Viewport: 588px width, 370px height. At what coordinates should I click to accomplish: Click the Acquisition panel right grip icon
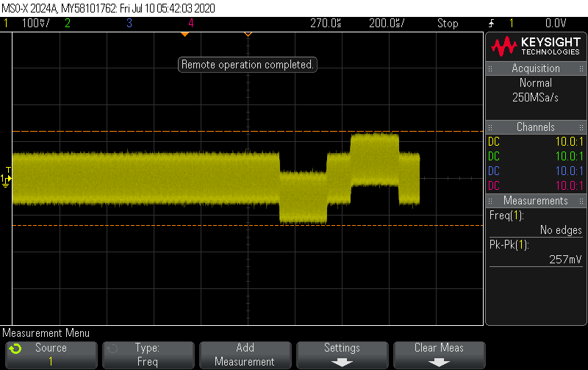(x=581, y=68)
